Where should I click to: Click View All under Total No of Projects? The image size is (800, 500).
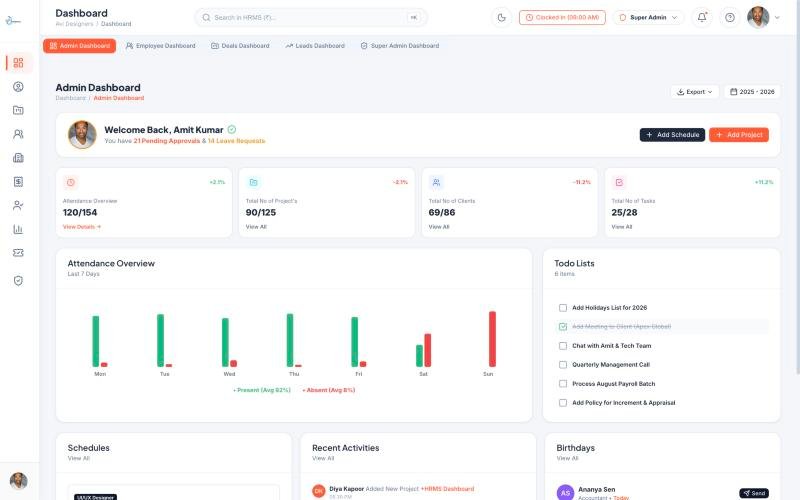tap(256, 227)
